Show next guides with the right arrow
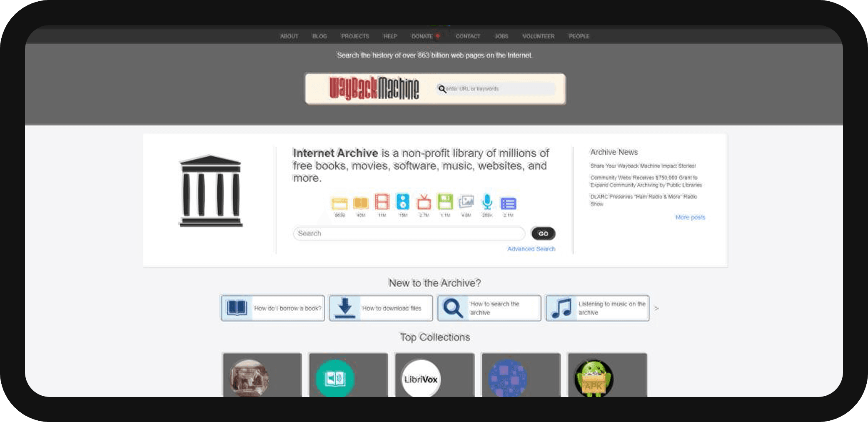 656,309
